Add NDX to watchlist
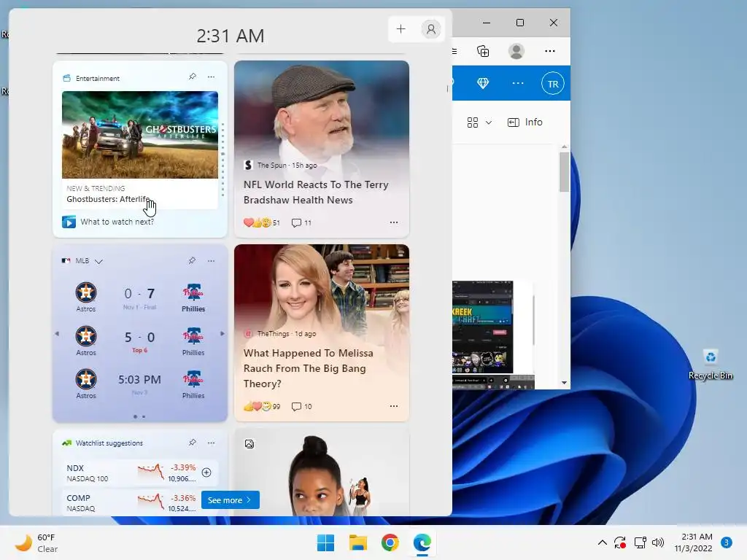The height and width of the screenshot is (560, 747). pyautogui.click(x=206, y=472)
